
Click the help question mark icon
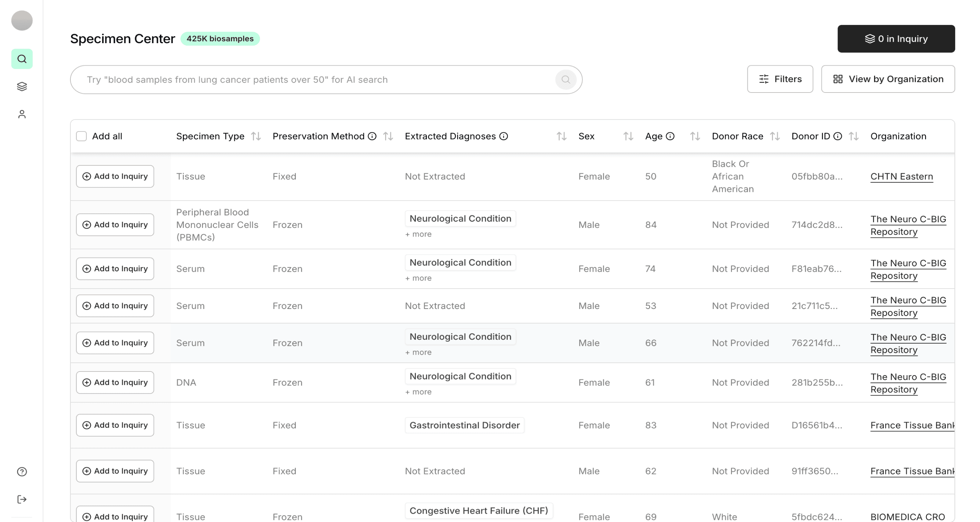click(22, 472)
